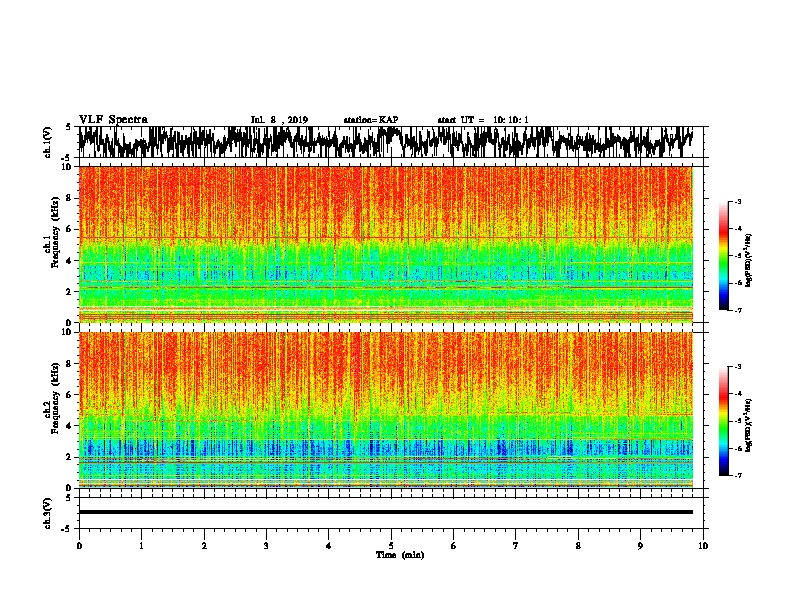Image resolution: width=792 pixels, height=612 pixels.
Task: Click the "-5" tick on ch.3(V) axis
Action: 67,529
